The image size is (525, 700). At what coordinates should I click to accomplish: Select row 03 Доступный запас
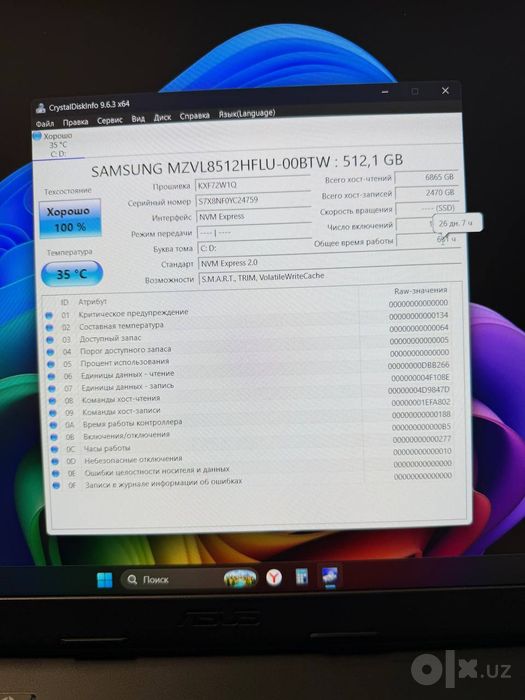(x=249, y=333)
